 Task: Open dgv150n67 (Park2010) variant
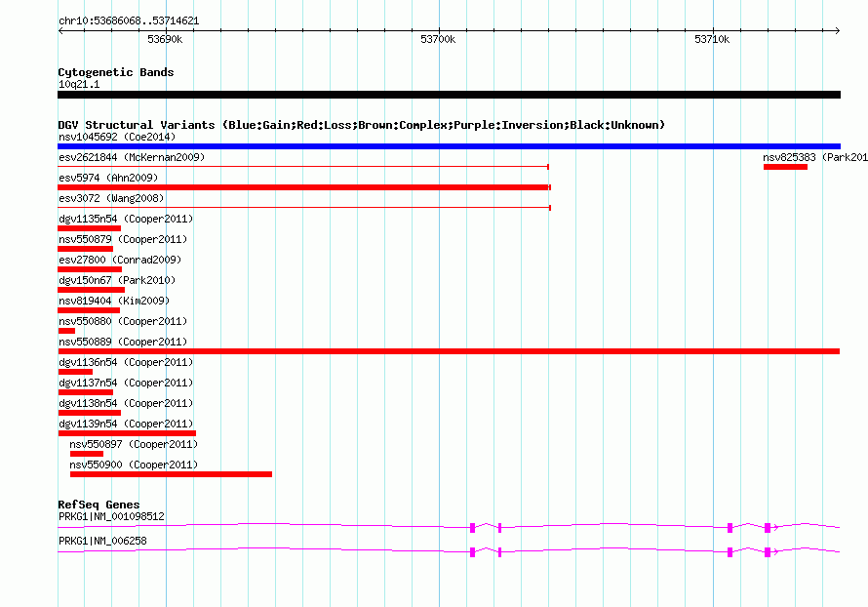click(117, 280)
